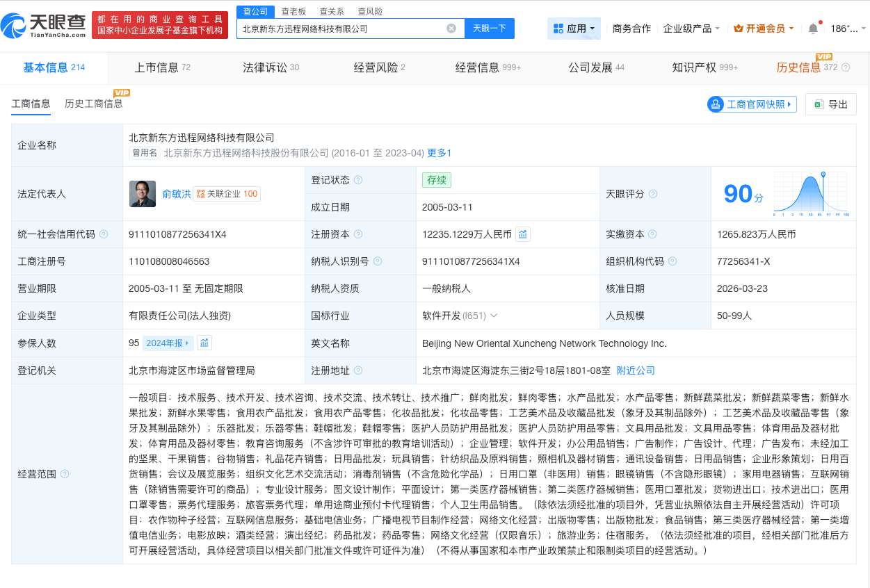The image size is (870, 588).
Task: Switch to the 历史工商信息 tab
Action: tap(94, 104)
